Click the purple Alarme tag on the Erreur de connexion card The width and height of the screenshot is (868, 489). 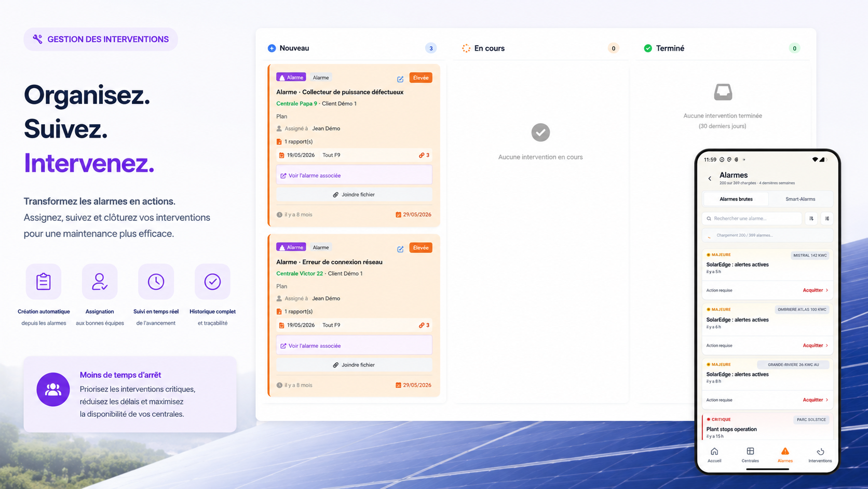click(291, 247)
